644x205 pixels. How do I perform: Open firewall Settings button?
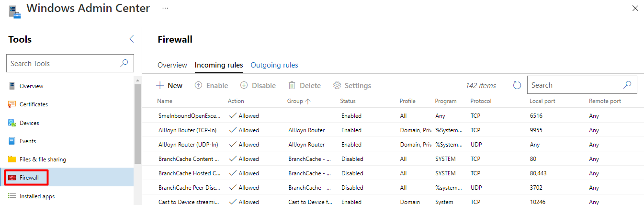click(x=352, y=86)
